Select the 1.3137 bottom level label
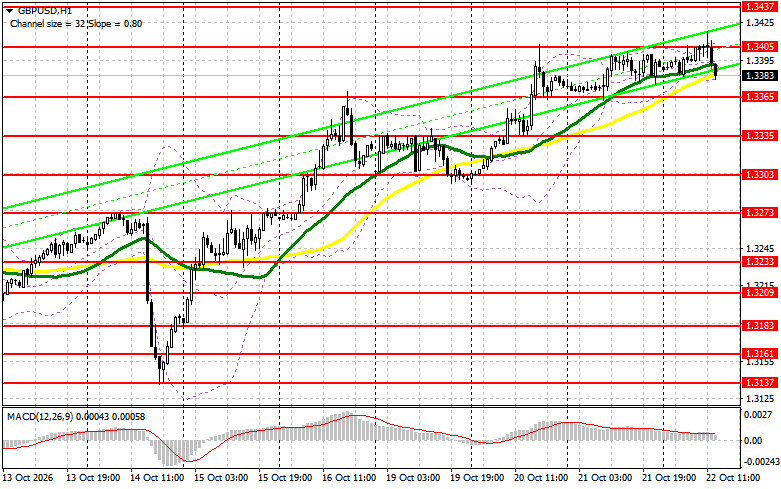The image size is (781, 489). 760,382
